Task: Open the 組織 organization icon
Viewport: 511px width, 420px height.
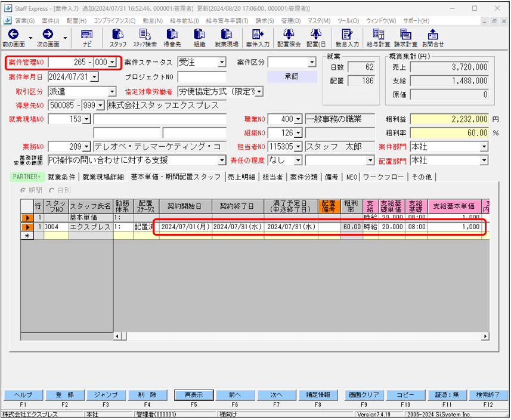Action: pos(199,34)
